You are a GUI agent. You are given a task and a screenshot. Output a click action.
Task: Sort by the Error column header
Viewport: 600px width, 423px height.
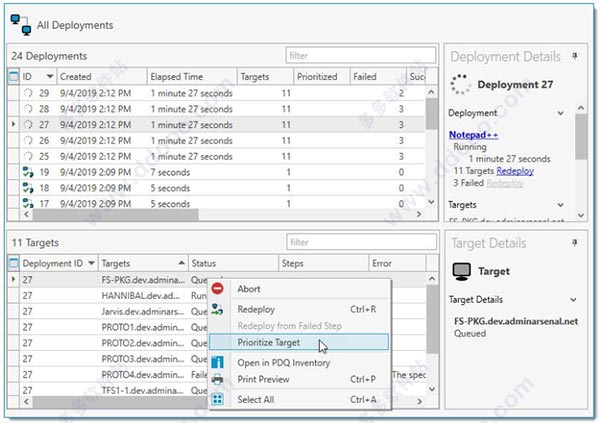coord(398,263)
